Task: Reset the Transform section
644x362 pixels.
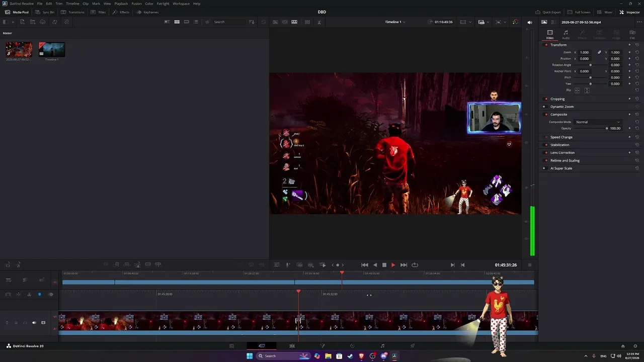Action: tap(637, 45)
